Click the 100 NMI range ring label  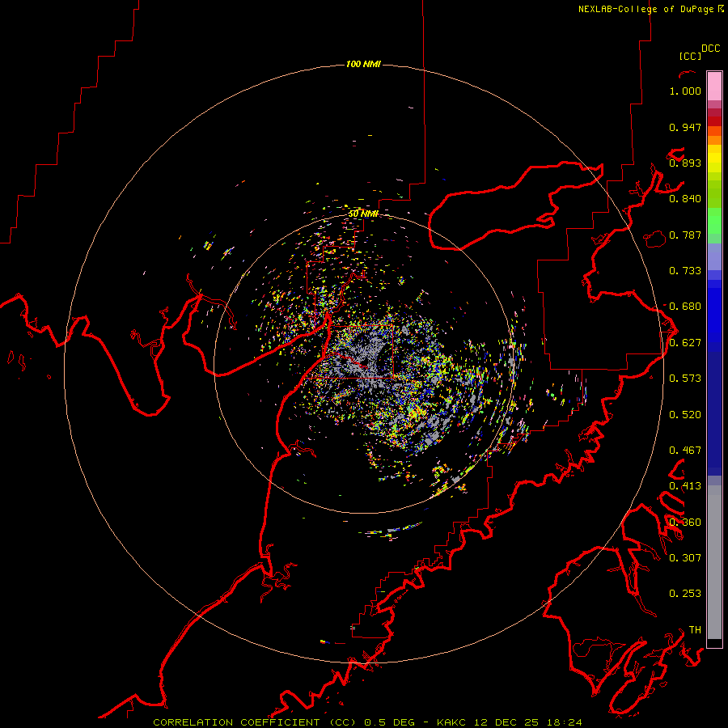pos(363,64)
